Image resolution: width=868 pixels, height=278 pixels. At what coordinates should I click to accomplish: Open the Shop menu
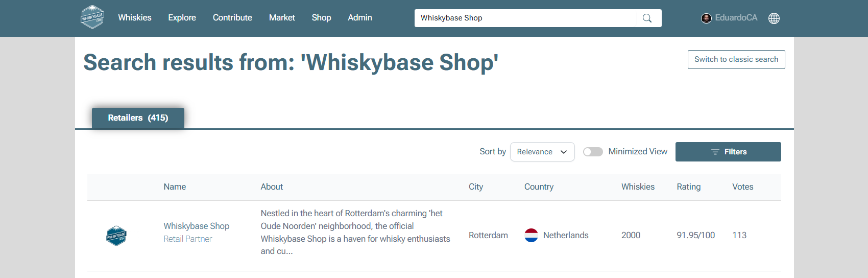(321, 17)
